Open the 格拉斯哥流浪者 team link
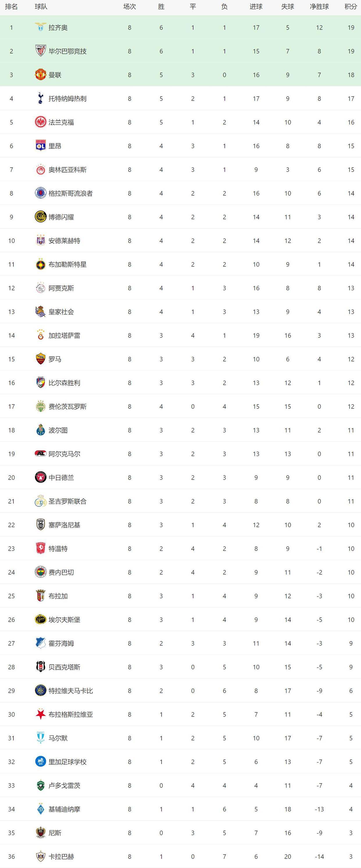361x868 pixels. click(71, 193)
